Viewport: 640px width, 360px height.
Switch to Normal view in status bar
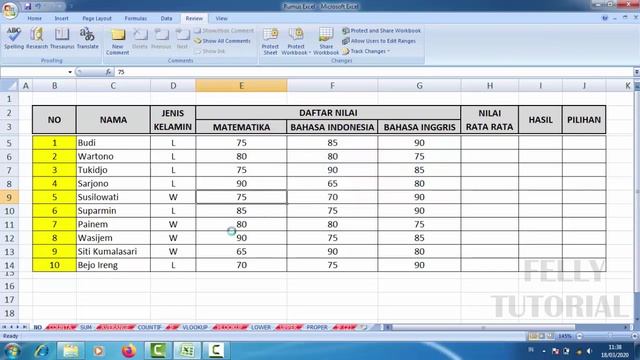point(533,336)
